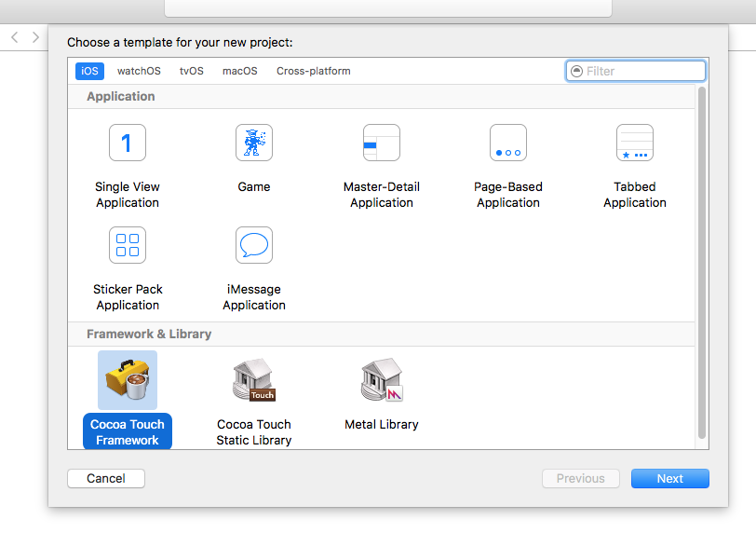Click the 'Metal Library' label
Viewport: 756px width, 533px height.
(x=382, y=425)
